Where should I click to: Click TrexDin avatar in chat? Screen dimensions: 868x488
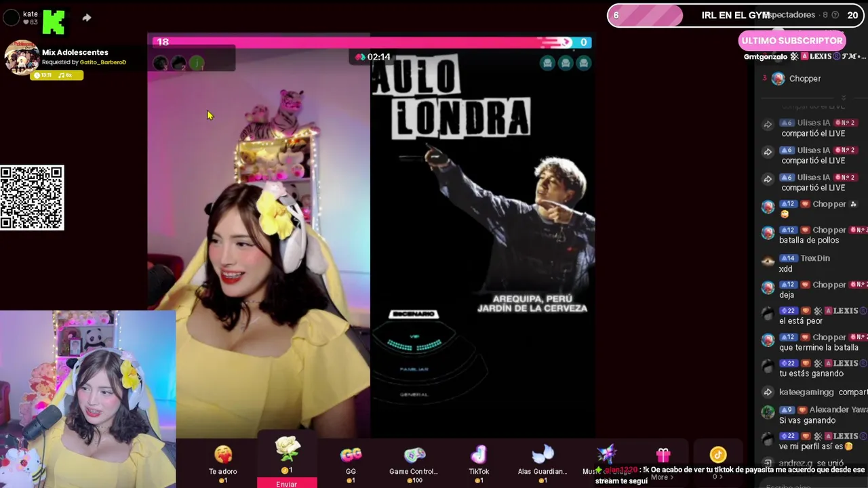pos(768,261)
